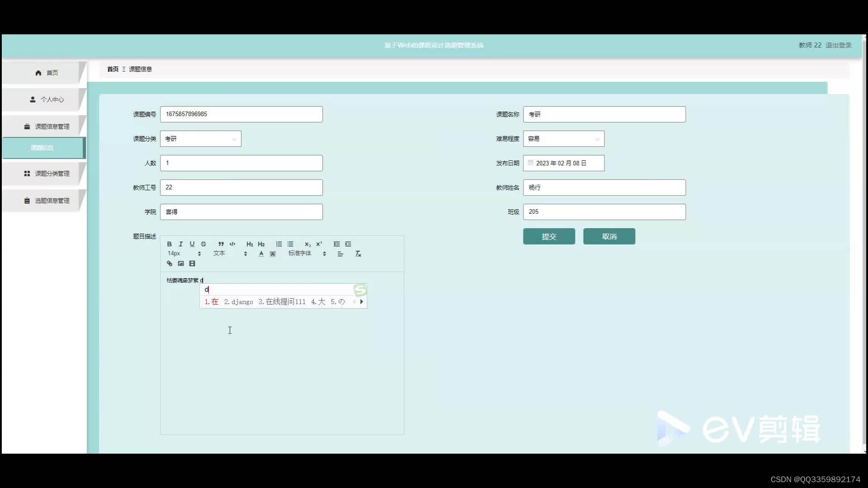The height and width of the screenshot is (488, 868).
Task: Decrease indent in the editor
Action: pos(337,244)
